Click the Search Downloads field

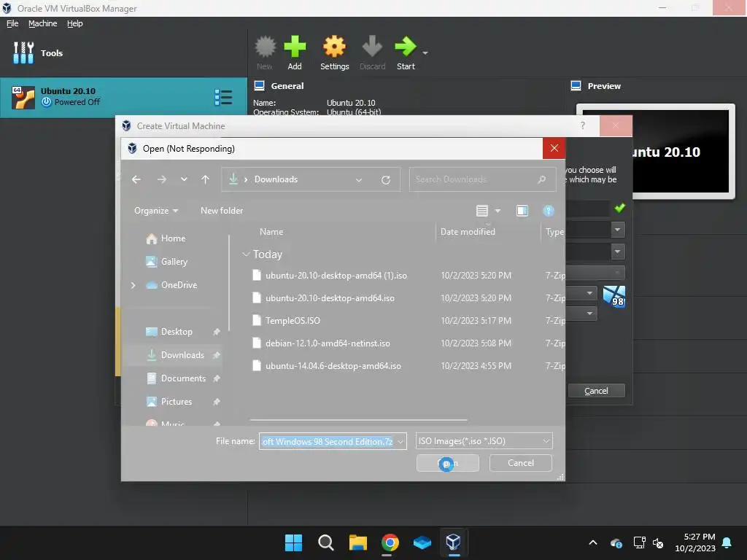point(482,179)
